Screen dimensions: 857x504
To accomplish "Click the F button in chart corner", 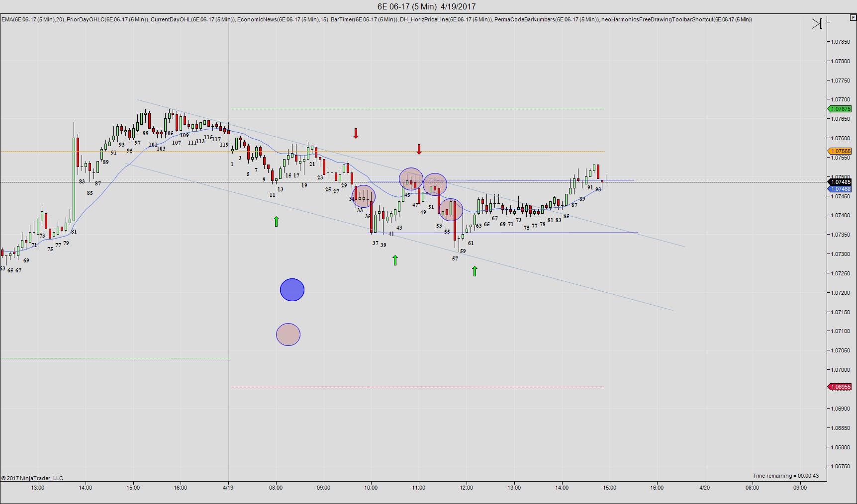I will pos(853,17).
